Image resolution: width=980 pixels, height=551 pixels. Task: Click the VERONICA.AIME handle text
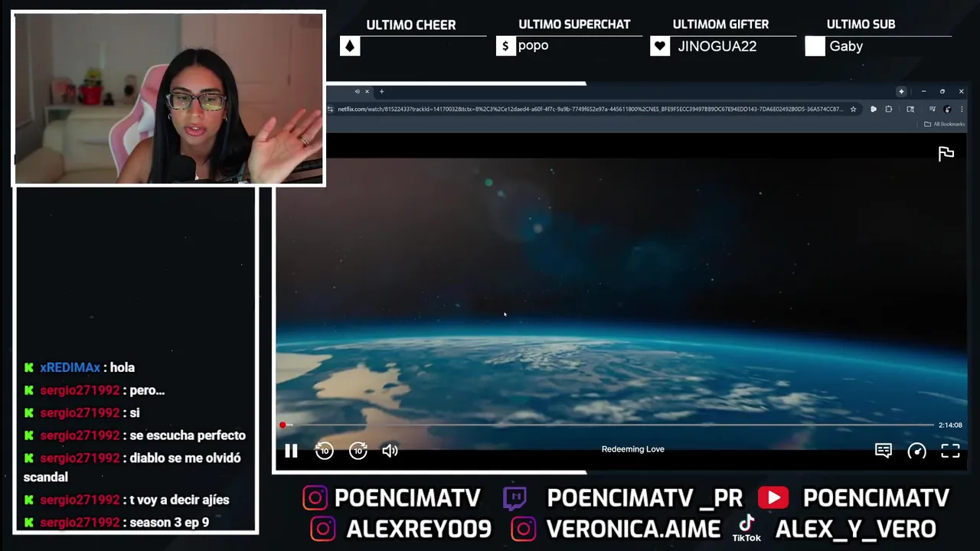tap(633, 529)
